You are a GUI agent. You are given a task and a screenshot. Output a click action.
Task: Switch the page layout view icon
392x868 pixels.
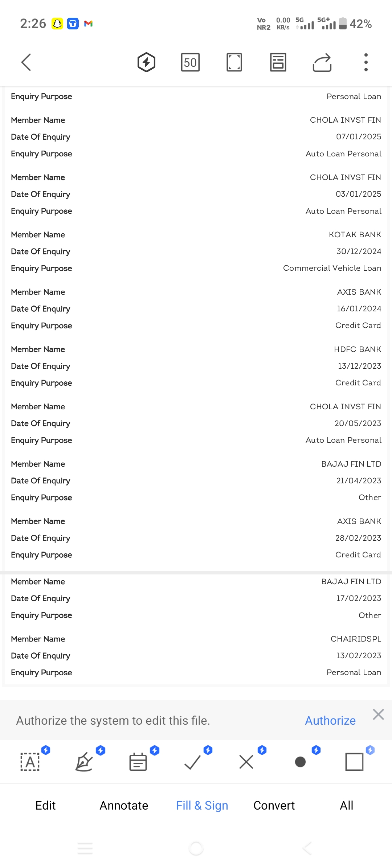pos(278,62)
